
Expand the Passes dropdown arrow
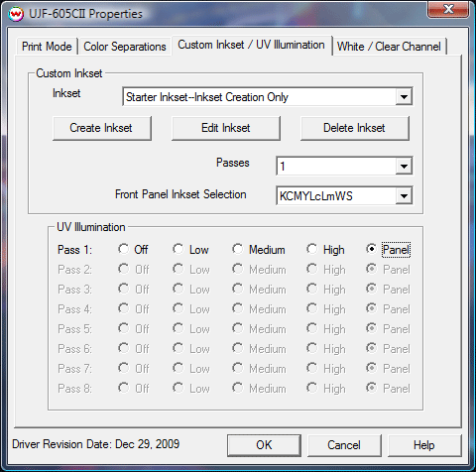click(404, 166)
